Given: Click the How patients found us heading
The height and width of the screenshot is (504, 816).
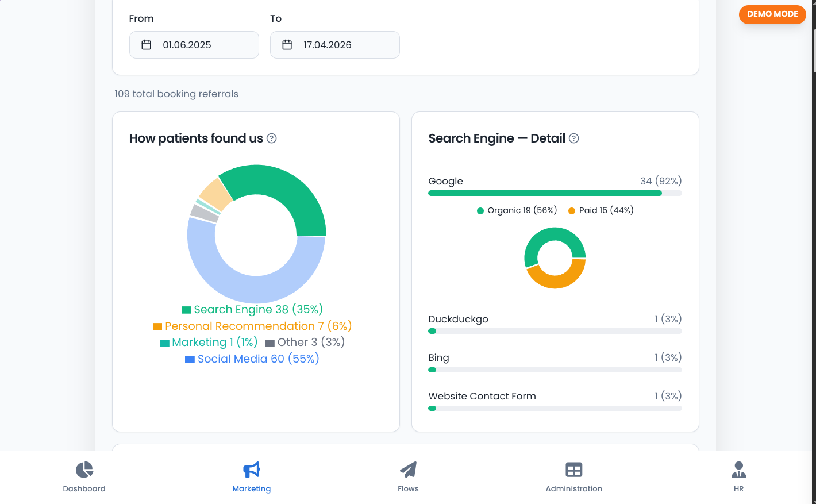Looking at the screenshot, I should pyautogui.click(x=196, y=138).
